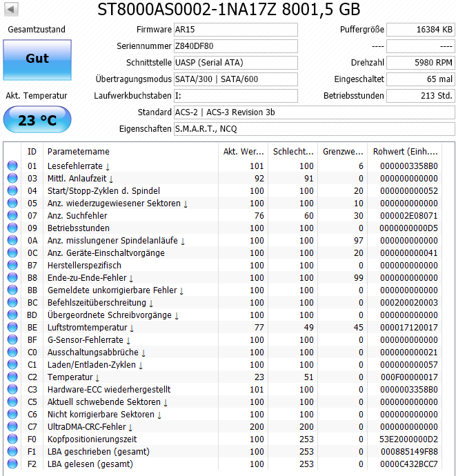
Task: Select the Luftstromtemperatur parameter name
Action: coord(87,327)
